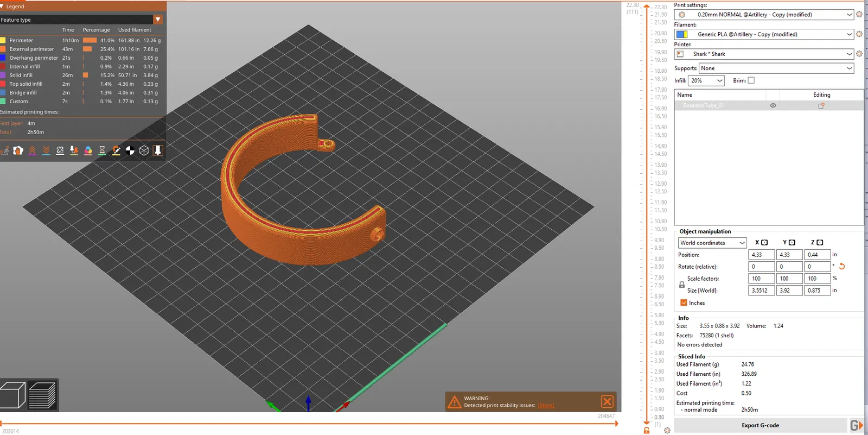
Task: Switch to the sliced layers preview
Action: 42,395
